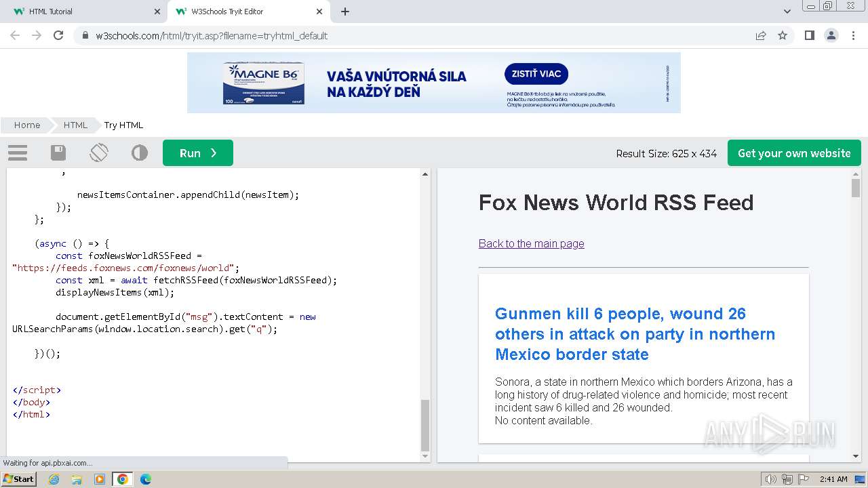Viewport: 868px width, 488px height.
Task: Click the closing </html> tag in code
Action: [x=31, y=414]
